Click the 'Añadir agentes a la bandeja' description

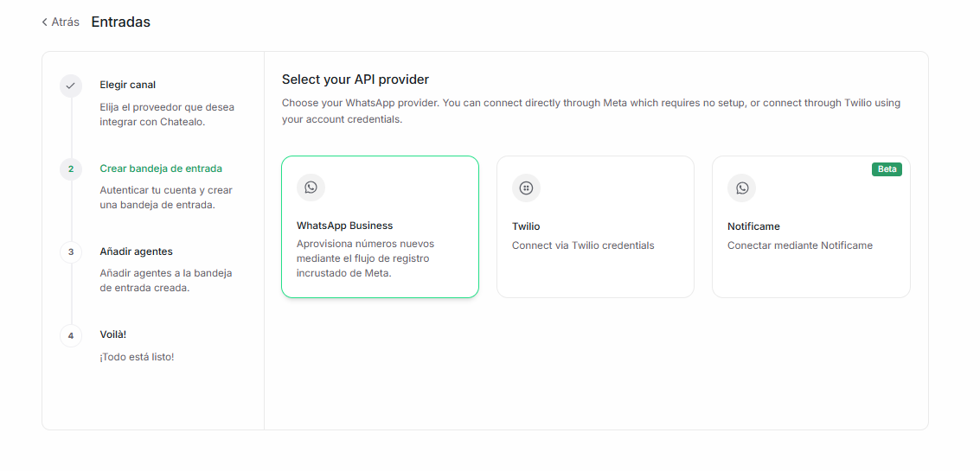(x=166, y=281)
